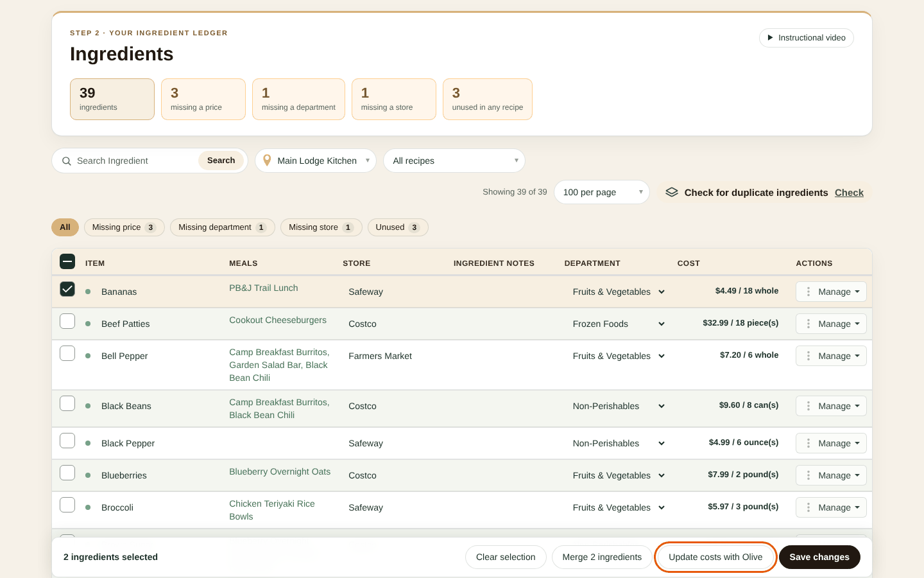Open the Cookout Cheeseburgers meal link
The height and width of the screenshot is (578, 924).
[278, 320]
